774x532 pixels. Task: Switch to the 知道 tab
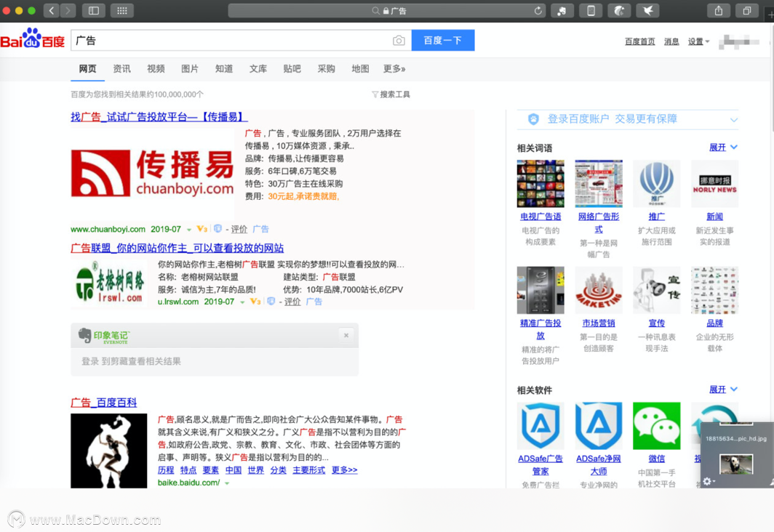224,69
